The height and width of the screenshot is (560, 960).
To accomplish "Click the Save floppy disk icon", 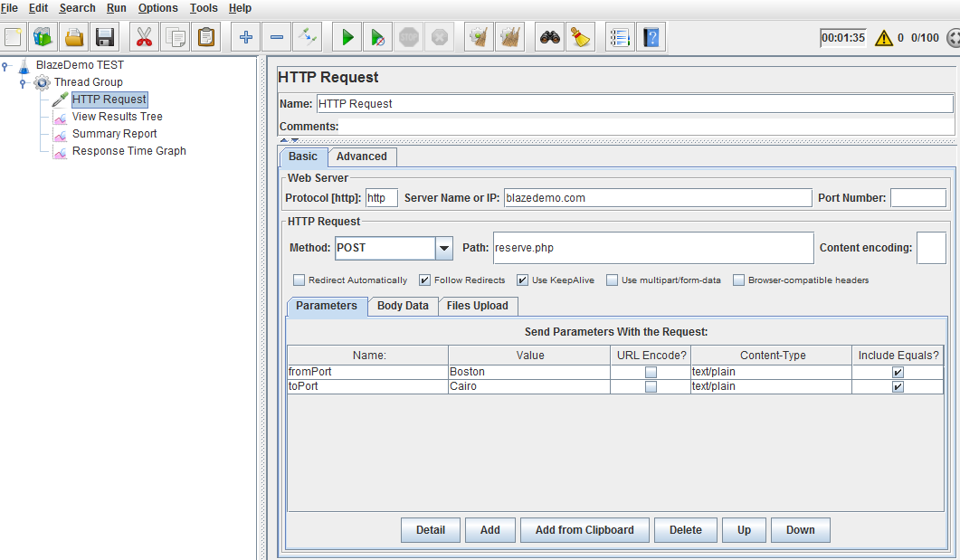I will (105, 38).
